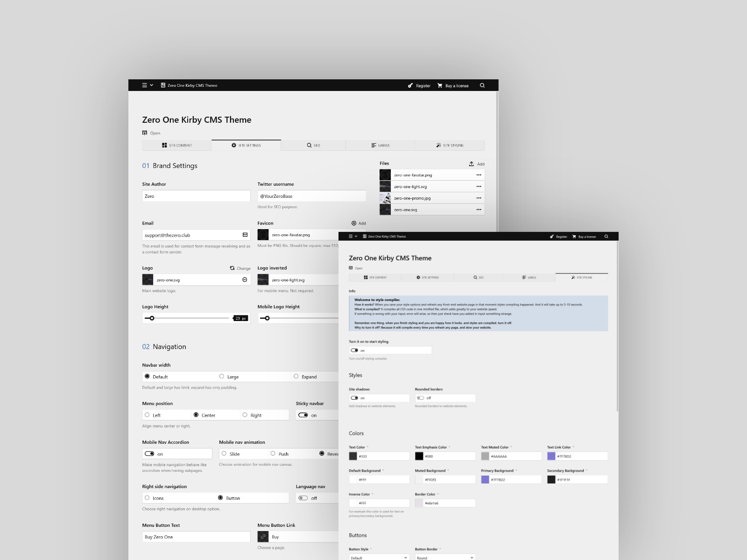Switch to the Labels tab
Screen dimensions: 747x560
[381, 145]
